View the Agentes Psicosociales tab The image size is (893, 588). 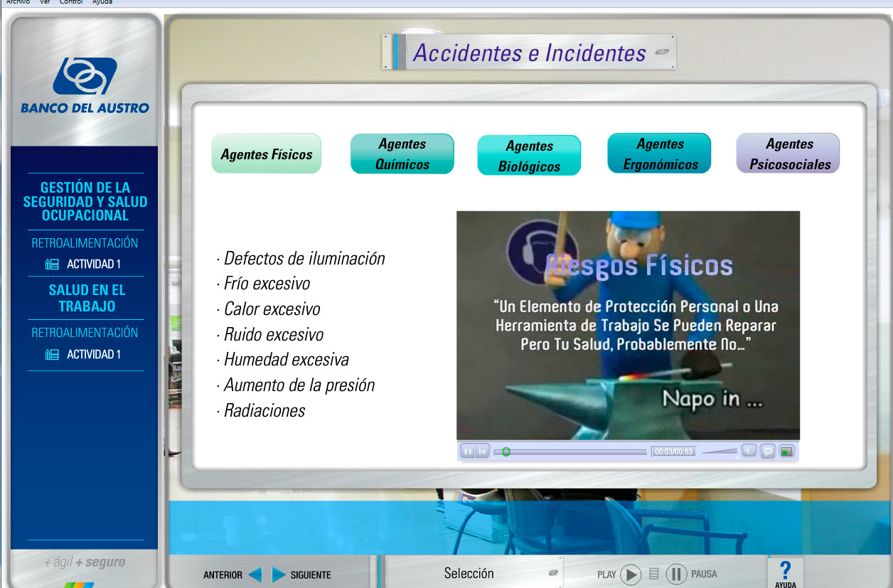tap(788, 154)
